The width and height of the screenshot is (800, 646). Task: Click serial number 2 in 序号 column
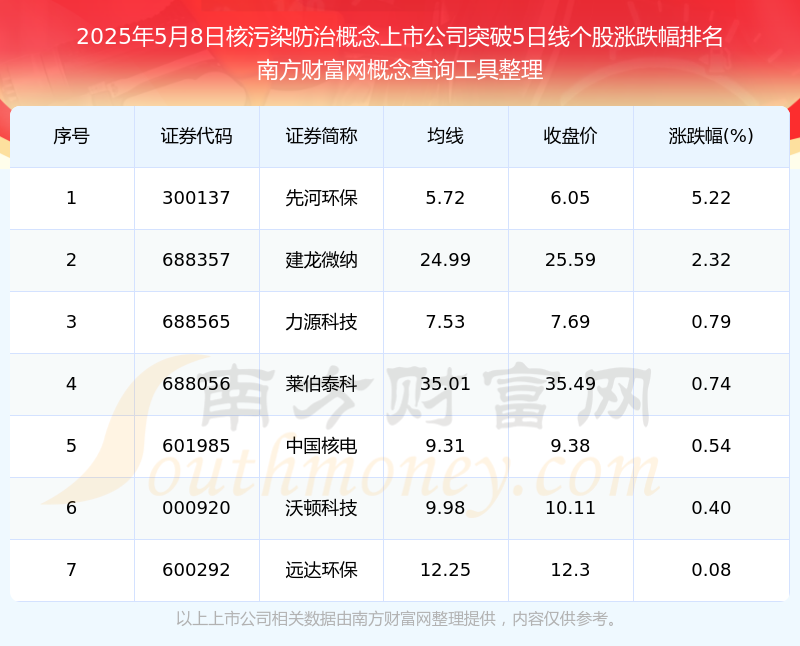click(x=71, y=260)
